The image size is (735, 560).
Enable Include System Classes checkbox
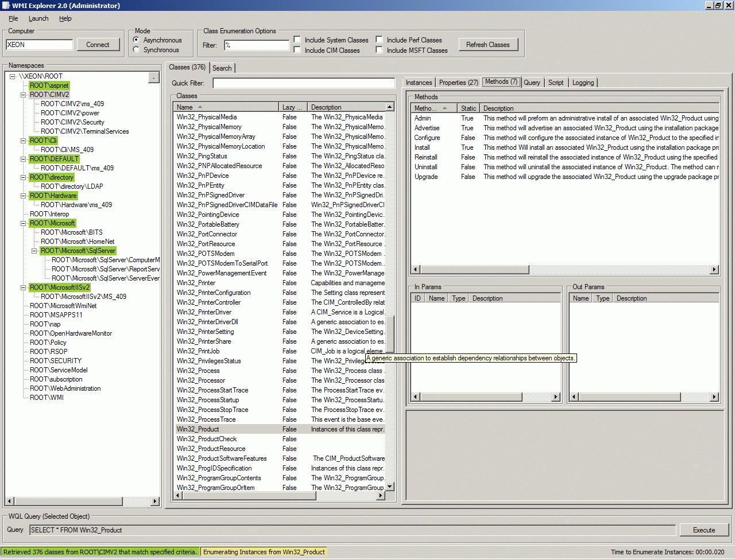click(x=297, y=40)
